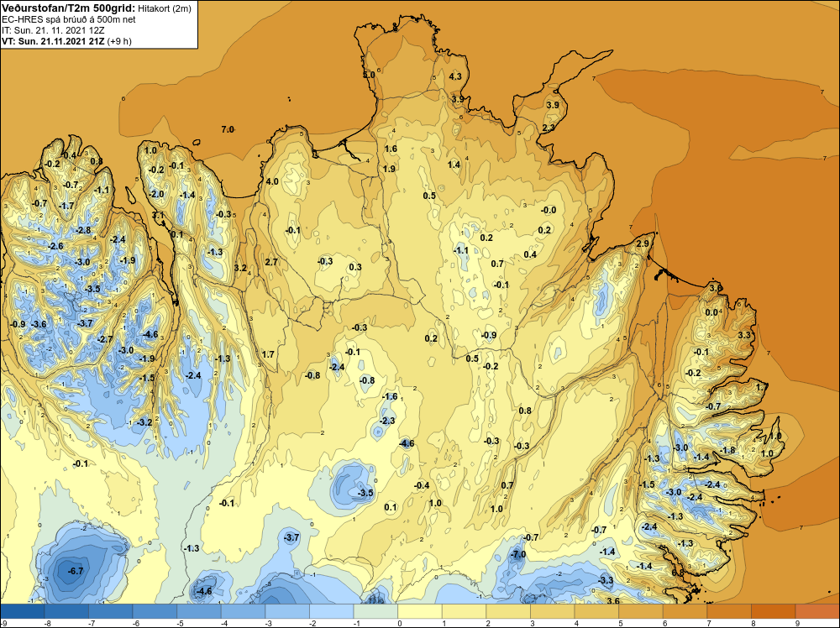Click the -2.3 temperature value

(x=386, y=421)
